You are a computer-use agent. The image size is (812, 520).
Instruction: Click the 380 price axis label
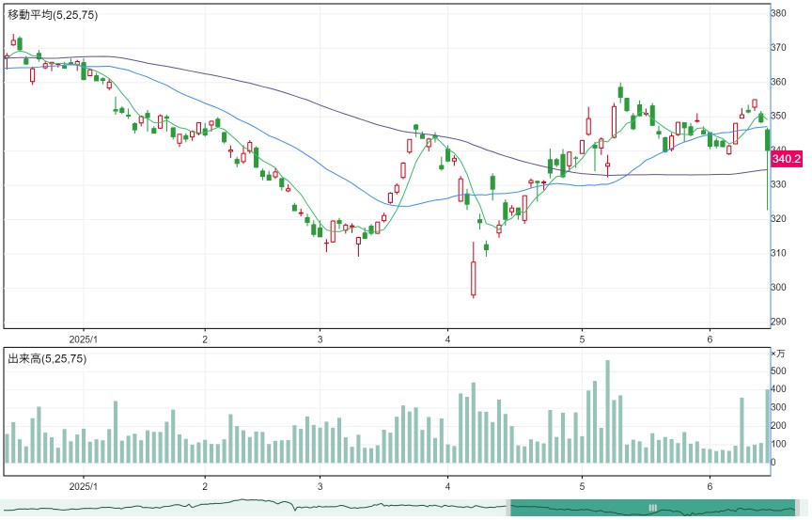pos(778,13)
